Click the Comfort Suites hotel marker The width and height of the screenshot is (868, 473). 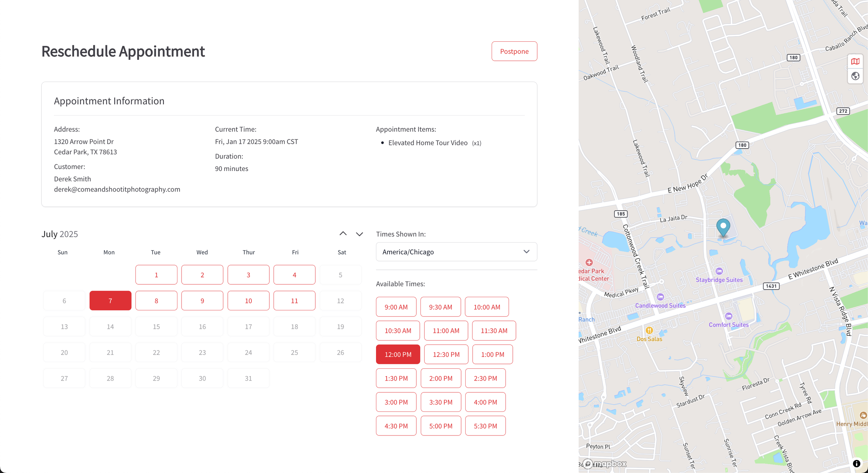[728, 316]
